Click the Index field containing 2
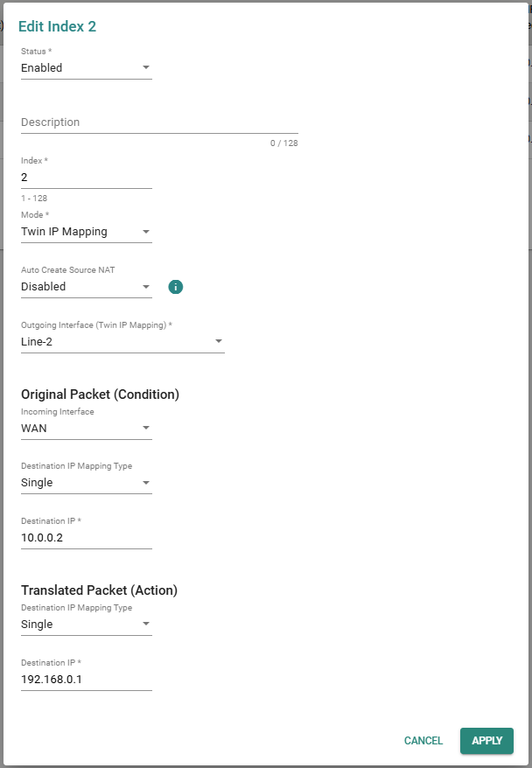This screenshot has width=532, height=768. [86, 177]
